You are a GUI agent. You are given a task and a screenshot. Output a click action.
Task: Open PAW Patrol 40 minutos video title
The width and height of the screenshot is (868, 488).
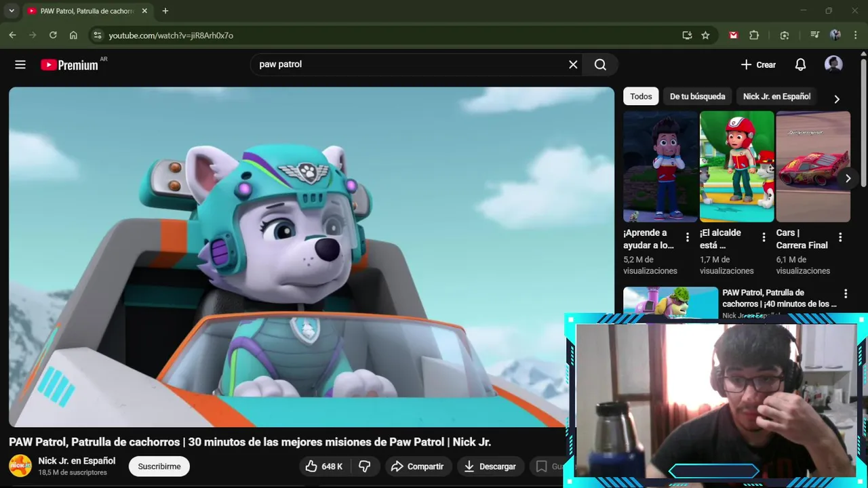(x=780, y=298)
